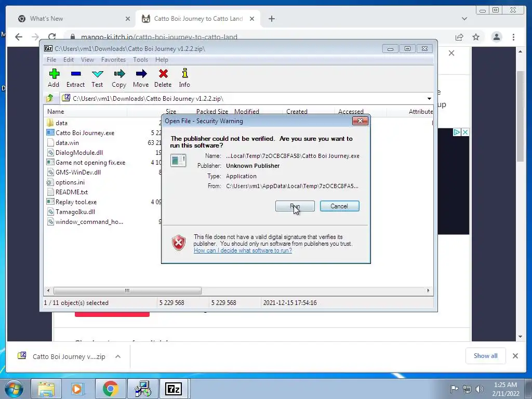Open the File menu in 7-Zip
Viewport: 532px width, 399px height.
click(51, 60)
